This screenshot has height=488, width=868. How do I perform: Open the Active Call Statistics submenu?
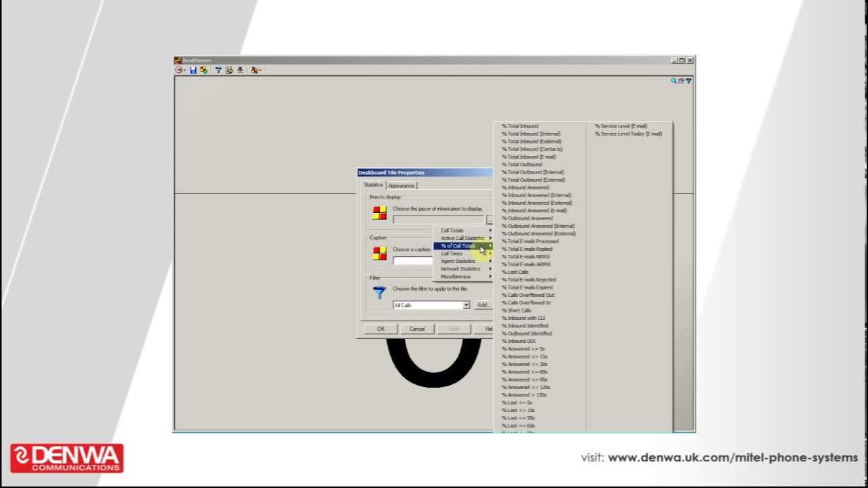pyautogui.click(x=463, y=238)
